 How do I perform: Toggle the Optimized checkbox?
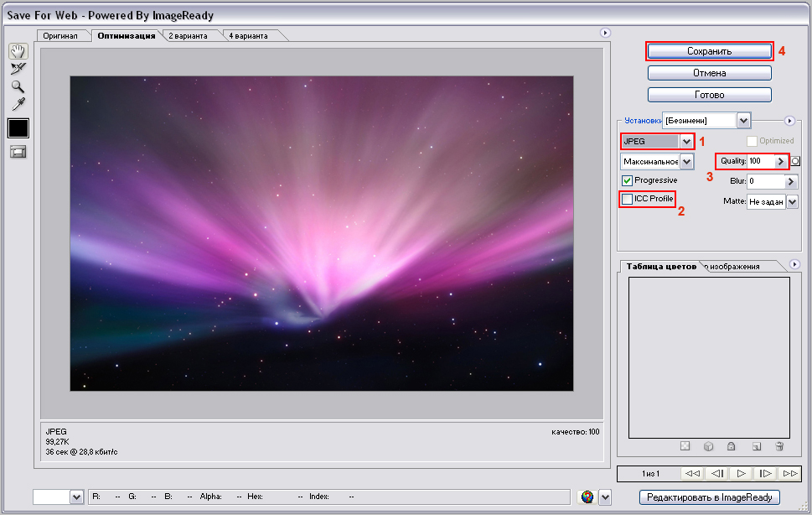[x=752, y=141]
